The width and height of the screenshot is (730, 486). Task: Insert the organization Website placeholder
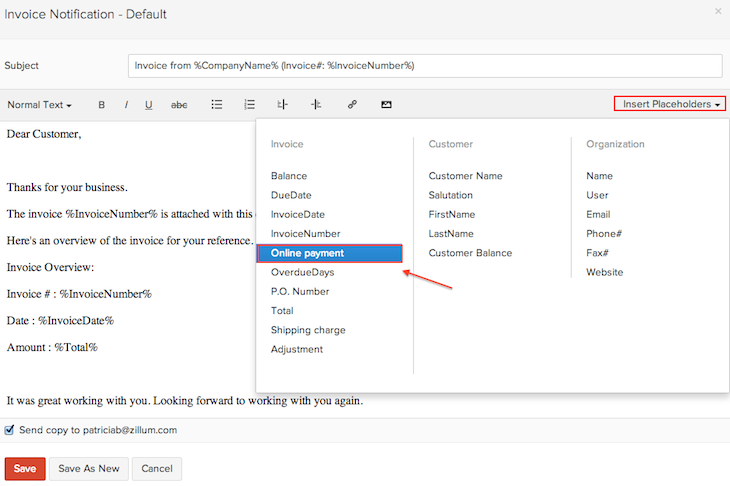tap(604, 272)
